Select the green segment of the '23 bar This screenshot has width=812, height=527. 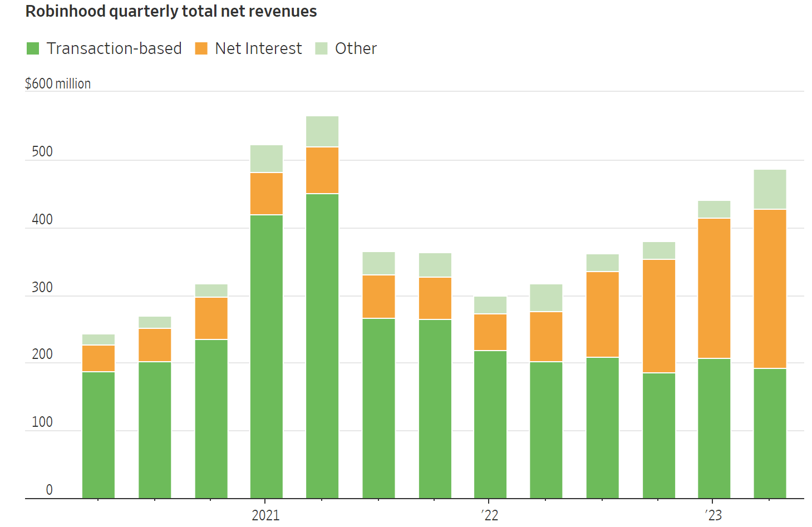[714, 429]
